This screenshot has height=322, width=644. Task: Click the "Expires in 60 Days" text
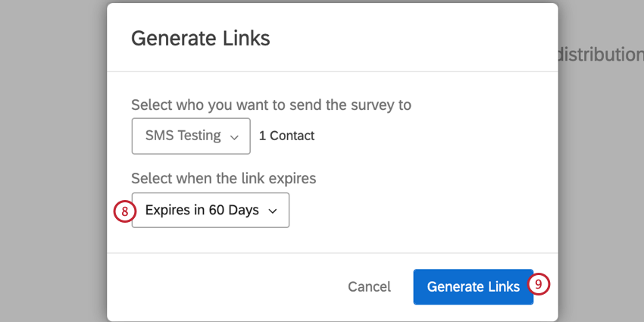pyautogui.click(x=202, y=211)
